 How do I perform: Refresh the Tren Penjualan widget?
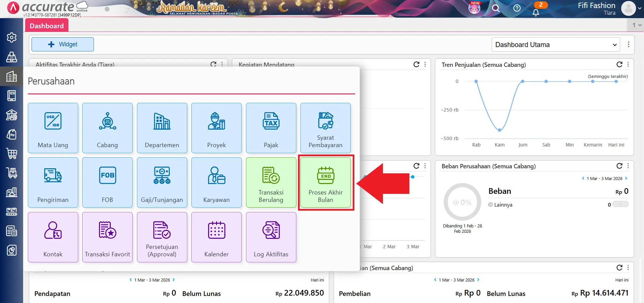point(619,64)
